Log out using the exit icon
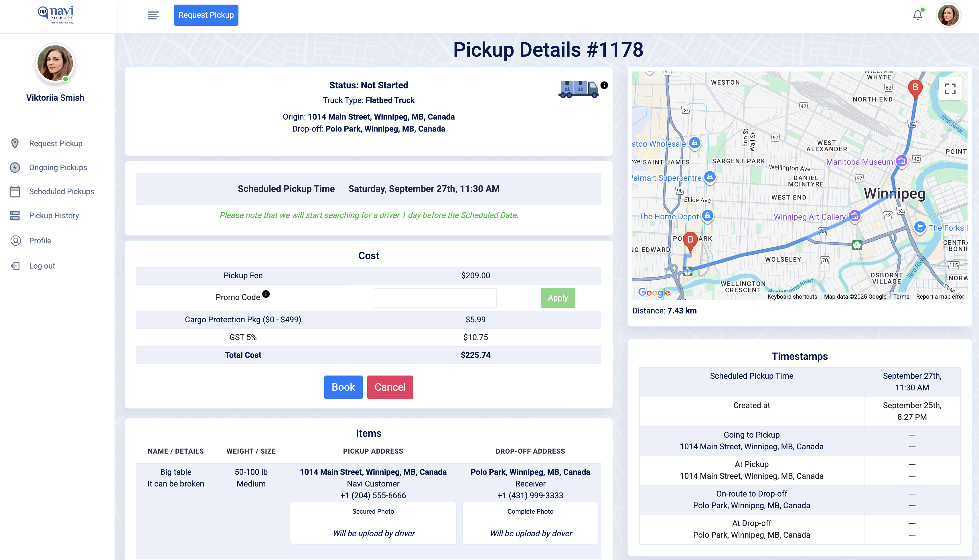 click(15, 265)
